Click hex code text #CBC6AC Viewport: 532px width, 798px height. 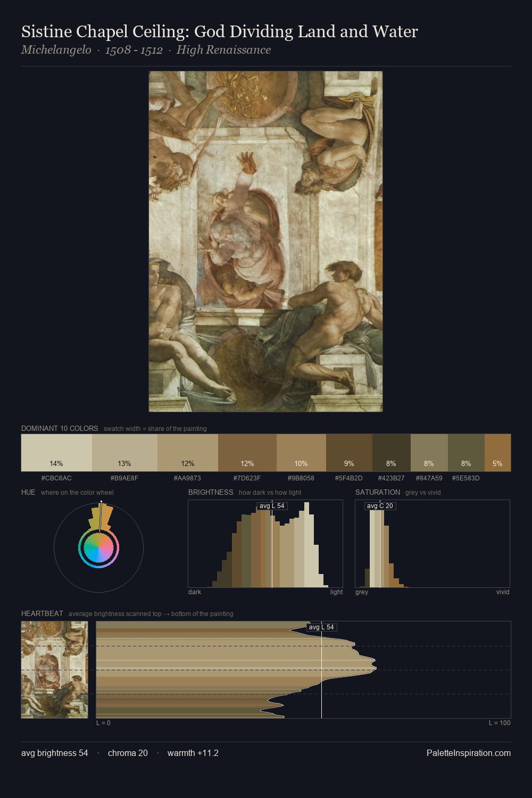point(56,478)
